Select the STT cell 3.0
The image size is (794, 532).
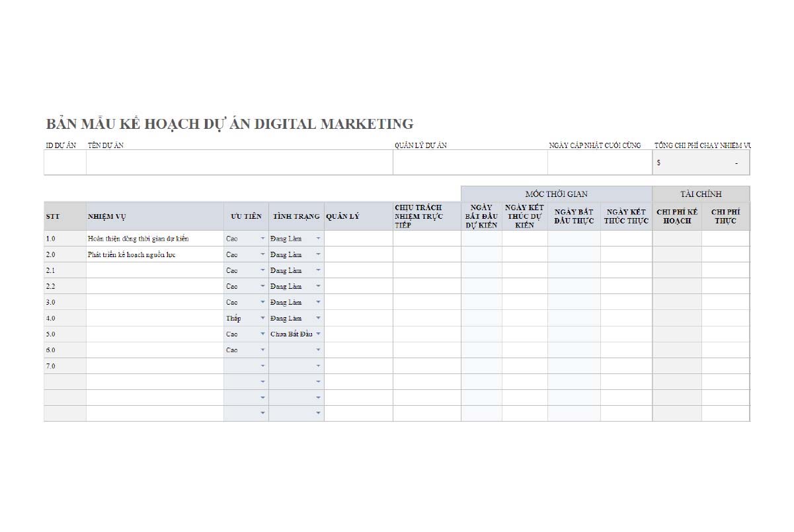coord(65,302)
